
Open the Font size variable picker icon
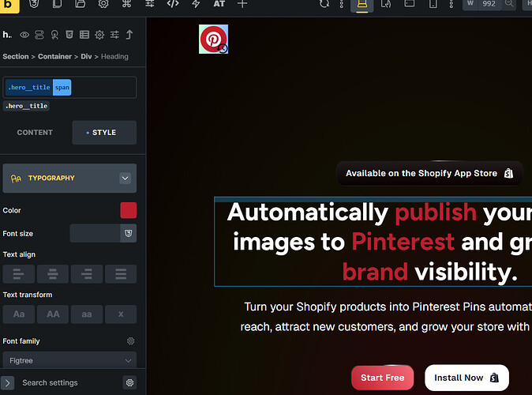pos(128,233)
